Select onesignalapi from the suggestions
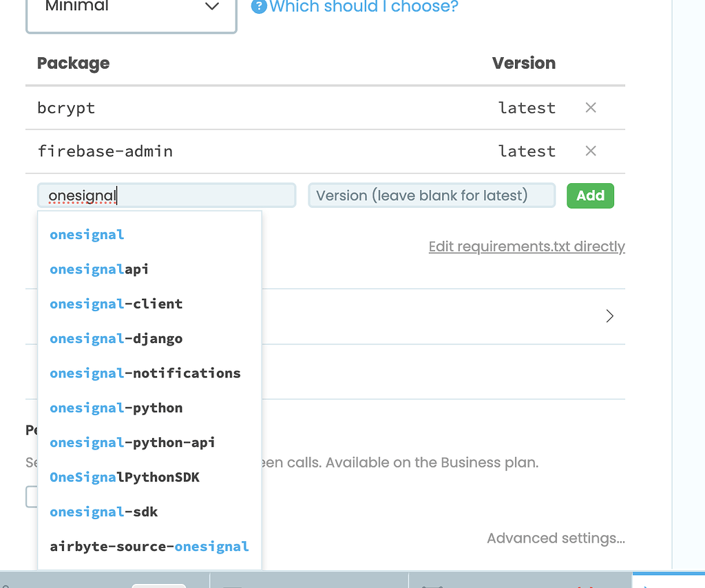Image resolution: width=705 pixels, height=588 pixels. point(98,269)
